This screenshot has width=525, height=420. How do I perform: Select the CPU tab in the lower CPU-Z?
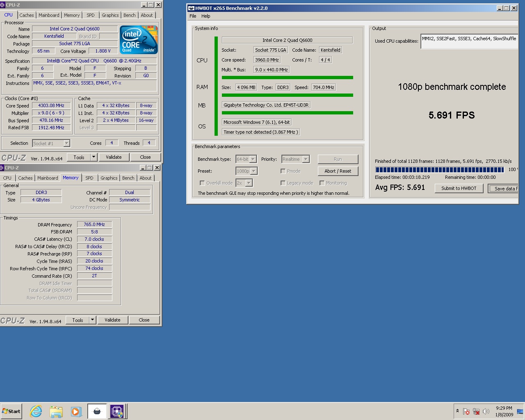[x=7, y=178]
